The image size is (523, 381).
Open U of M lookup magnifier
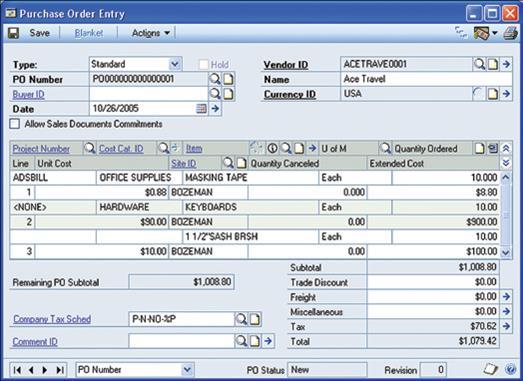click(385, 148)
